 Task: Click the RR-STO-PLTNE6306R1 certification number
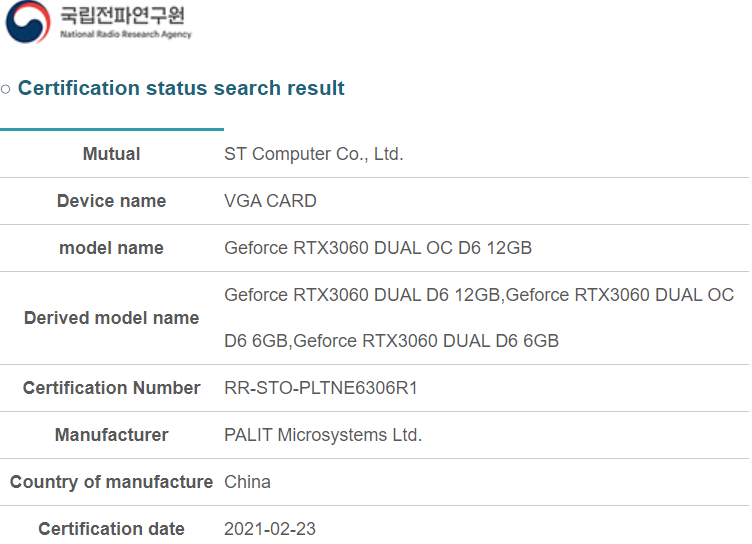[320, 388]
